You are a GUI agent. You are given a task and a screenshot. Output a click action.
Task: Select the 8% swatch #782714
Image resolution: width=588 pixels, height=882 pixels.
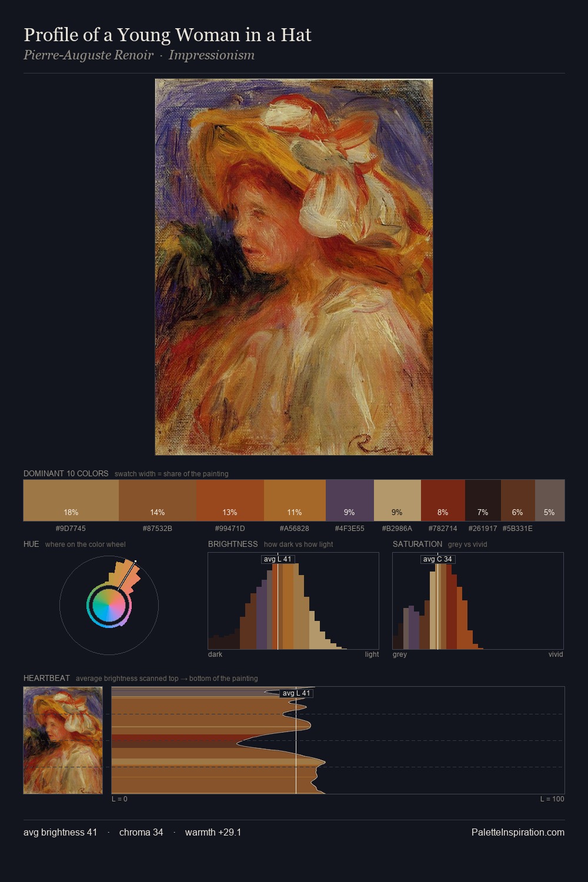click(443, 500)
